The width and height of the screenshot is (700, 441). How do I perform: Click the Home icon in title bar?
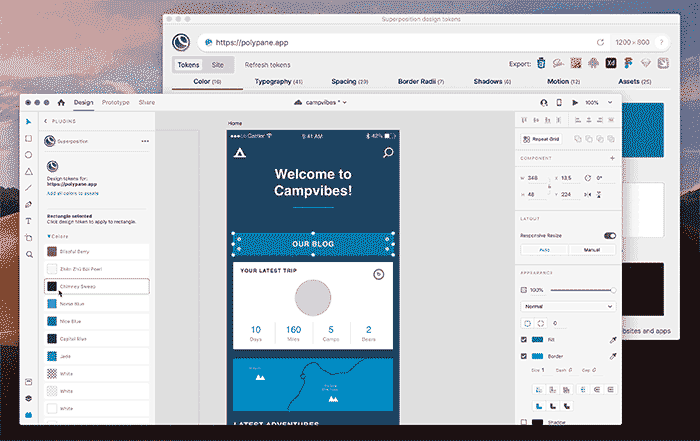click(61, 102)
